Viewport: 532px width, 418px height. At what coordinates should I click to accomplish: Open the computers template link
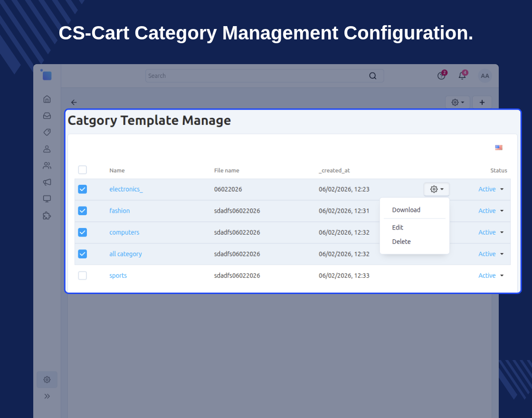click(x=124, y=232)
